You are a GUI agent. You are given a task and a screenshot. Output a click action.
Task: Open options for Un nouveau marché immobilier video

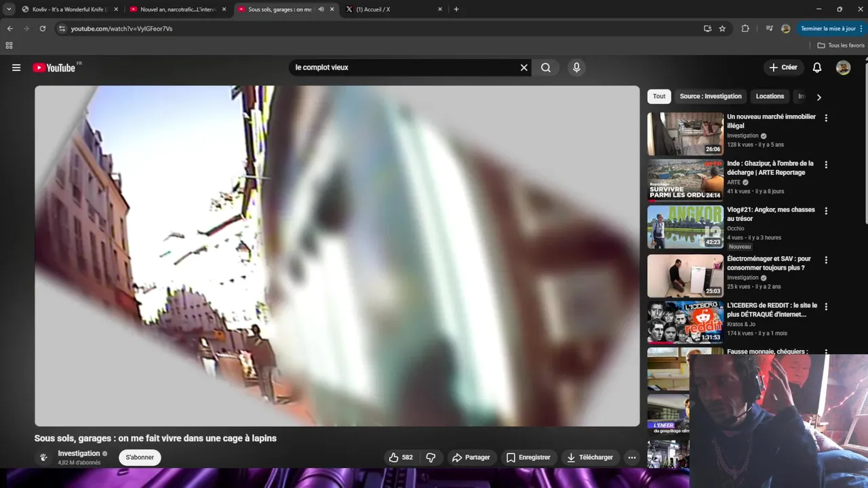coord(826,118)
